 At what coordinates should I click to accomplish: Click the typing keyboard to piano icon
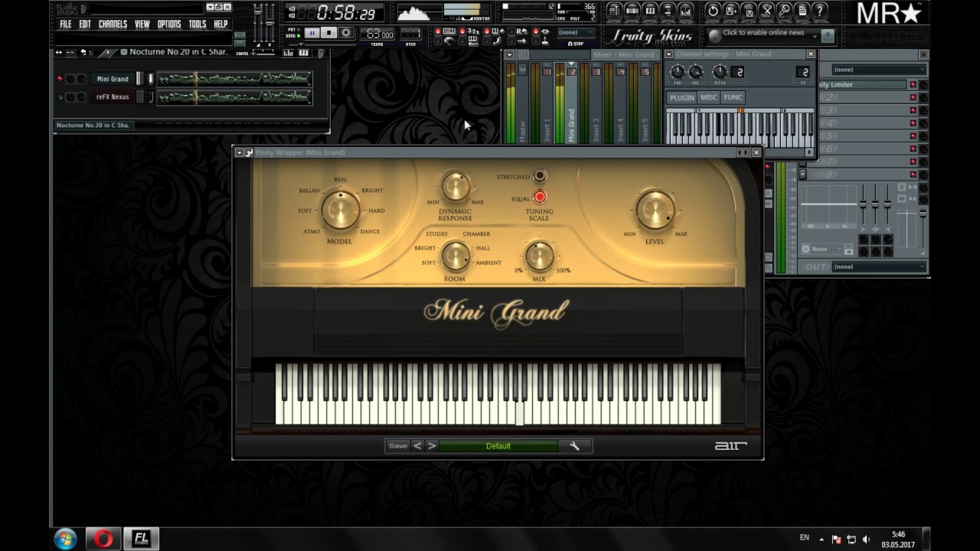tap(449, 31)
